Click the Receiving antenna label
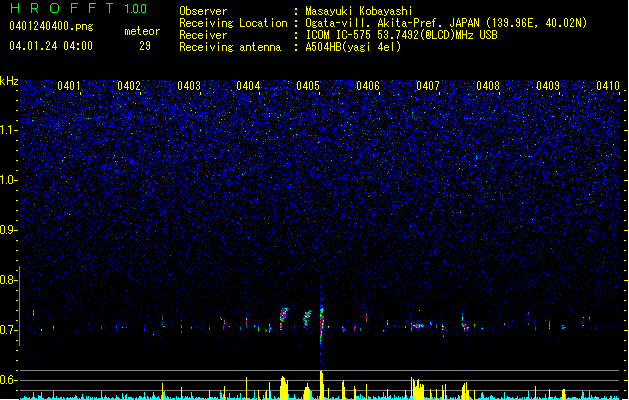 [x=230, y=47]
